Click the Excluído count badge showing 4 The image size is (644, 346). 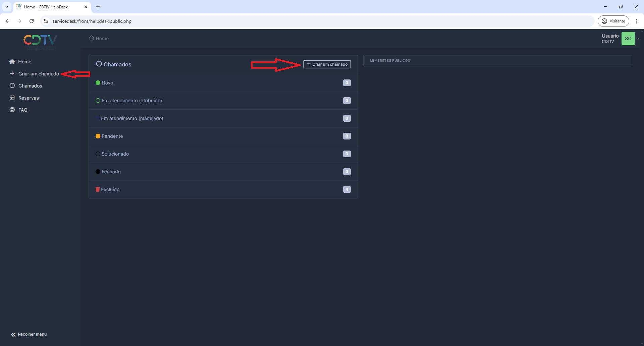[347, 189]
